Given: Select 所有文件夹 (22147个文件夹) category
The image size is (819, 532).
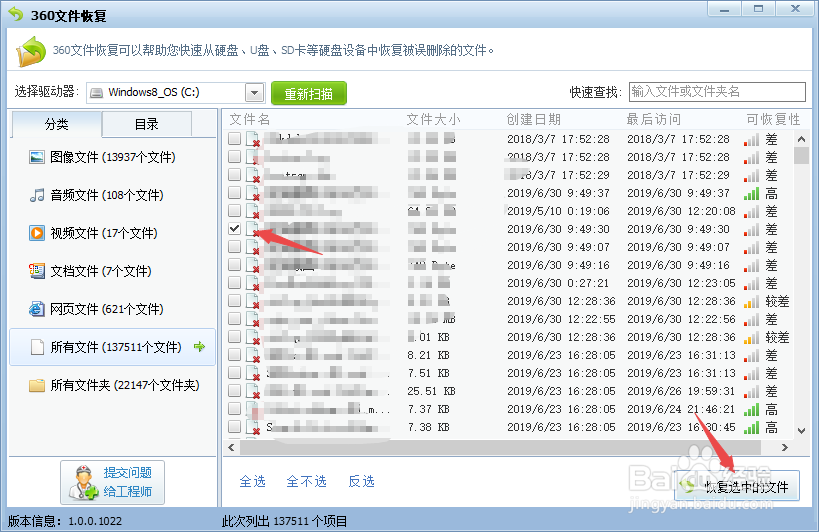Looking at the screenshot, I should [x=112, y=385].
